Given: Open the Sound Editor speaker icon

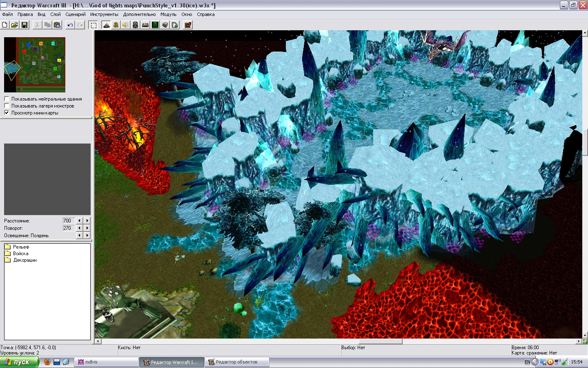Looking at the screenshot, I should (126, 25).
